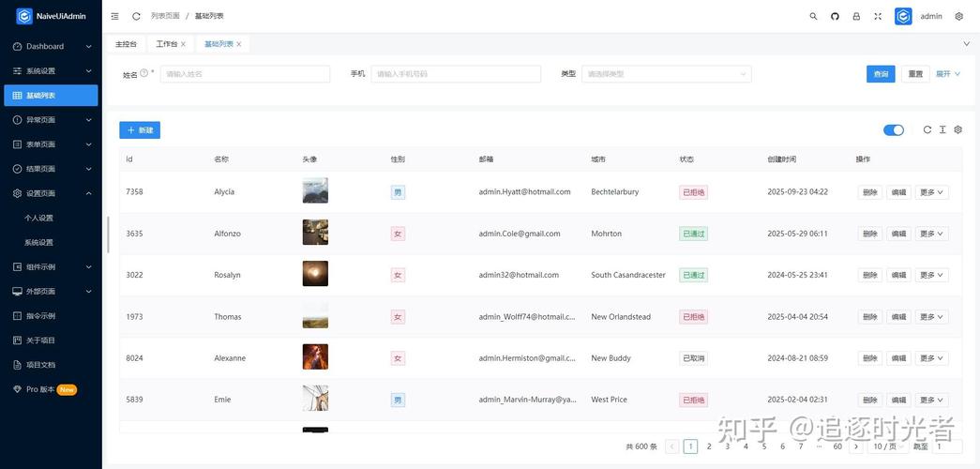The height and width of the screenshot is (469, 980).
Task: Click the 已取消 status tag for Alexanne
Action: [694, 358]
